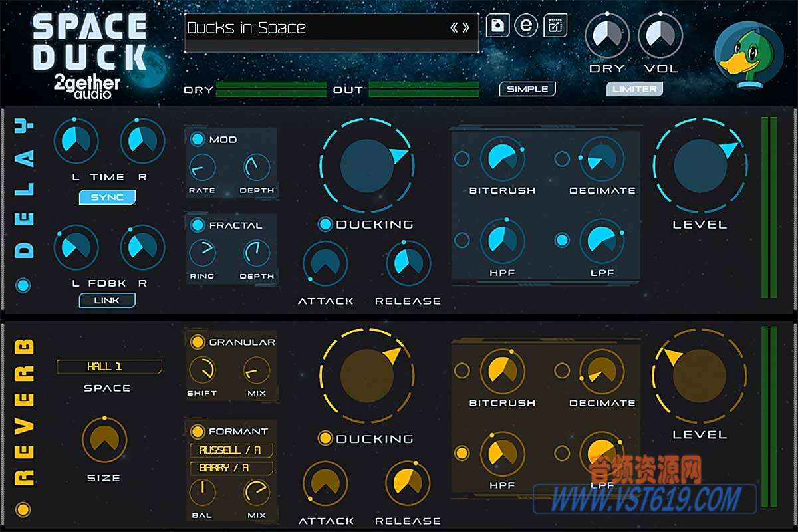The width and height of the screenshot is (798, 532).
Task: Click the save preset icon
Action: click(499, 27)
